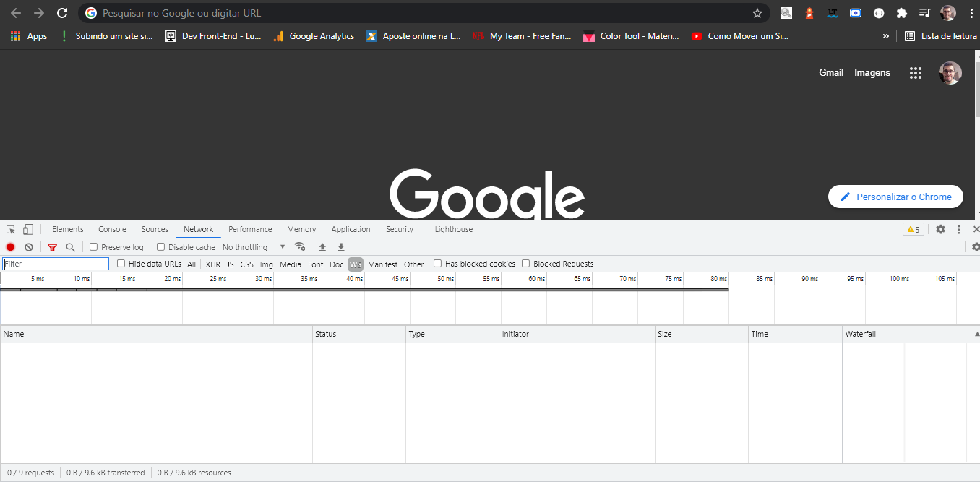The width and height of the screenshot is (980, 482).
Task: Open the Chrome profile avatar in toolbar
Action: coord(948,13)
